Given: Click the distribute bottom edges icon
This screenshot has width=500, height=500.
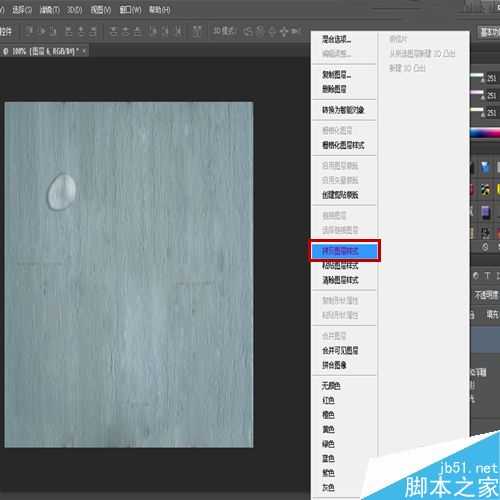Looking at the screenshot, I should [137, 32].
